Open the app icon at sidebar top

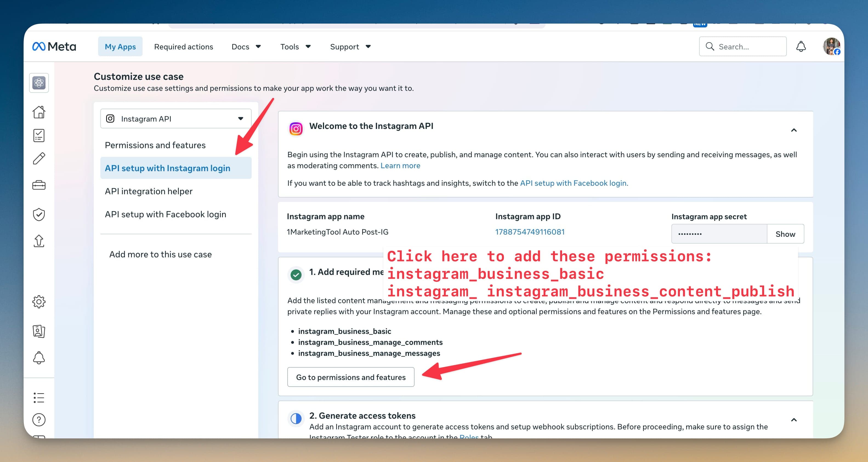[39, 83]
